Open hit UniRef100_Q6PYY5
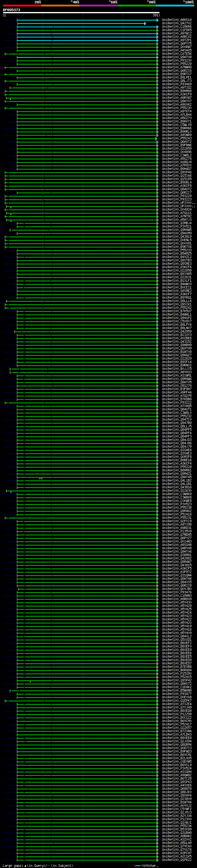Viewport: 197px width, 868px height. tap(176, 43)
